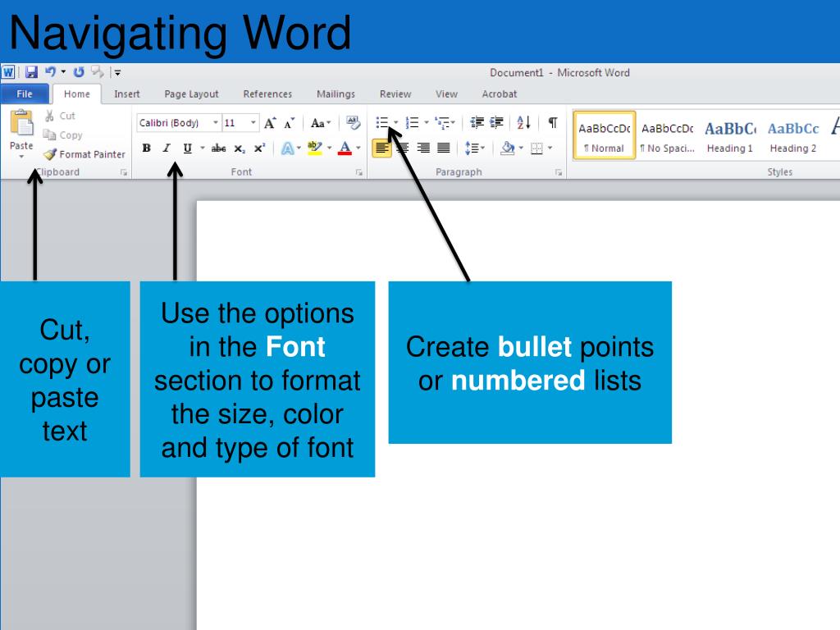Click the Multilevel List icon
This screenshot has width=840, height=630.
[x=442, y=123]
